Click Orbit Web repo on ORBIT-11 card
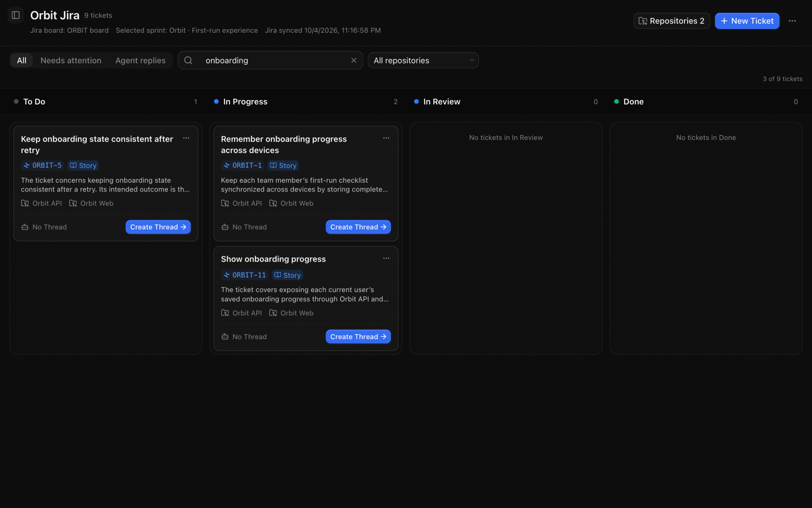The height and width of the screenshot is (508, 812). pyautogui.click(x=291, y=313)
